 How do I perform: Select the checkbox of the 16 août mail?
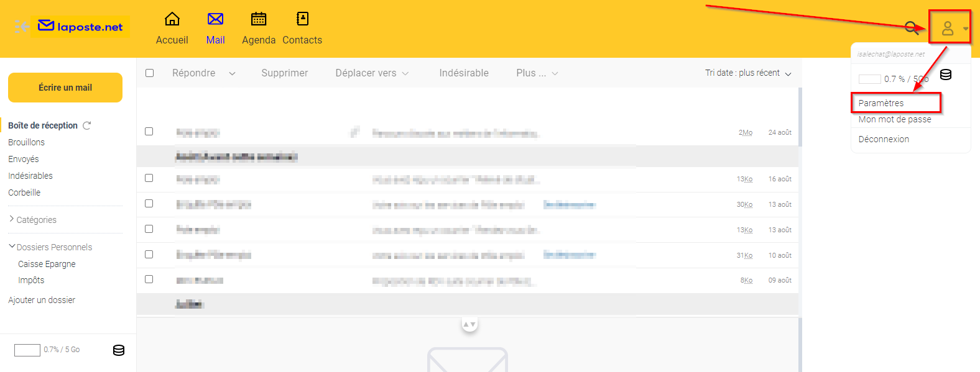[149, 178]
